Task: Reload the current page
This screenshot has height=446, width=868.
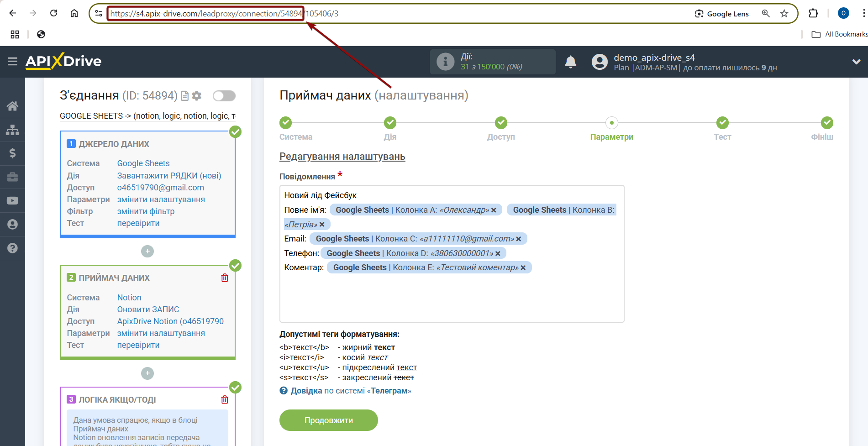Action: 53,13
